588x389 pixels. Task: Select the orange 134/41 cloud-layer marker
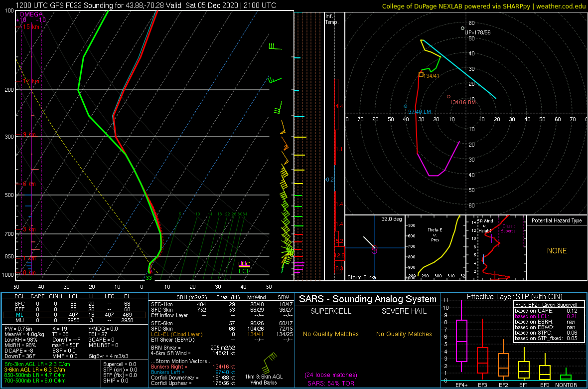420,73
